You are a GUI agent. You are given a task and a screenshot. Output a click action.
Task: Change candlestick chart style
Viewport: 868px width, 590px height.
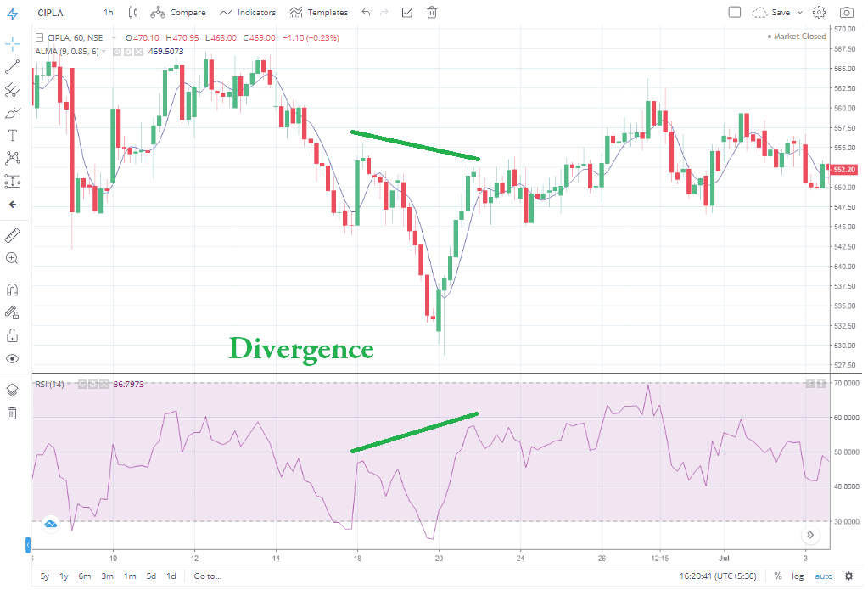coord(133,12)
